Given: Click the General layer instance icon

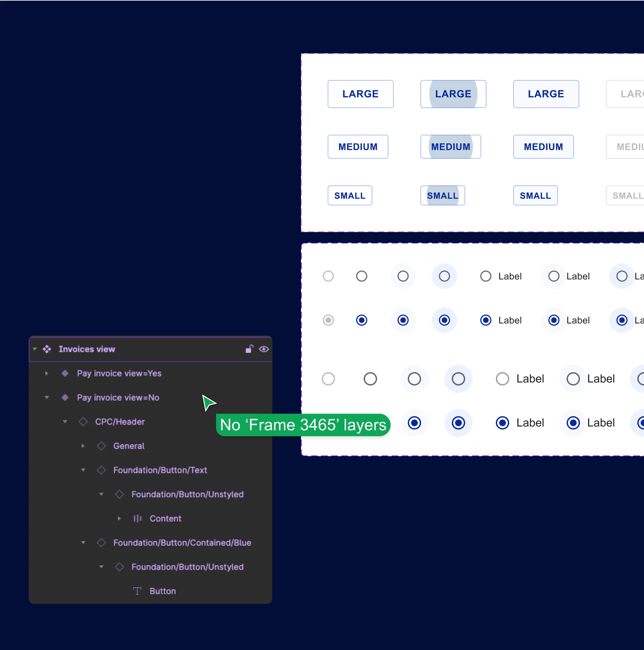Looking at the screenshot, I should (101, 446).
